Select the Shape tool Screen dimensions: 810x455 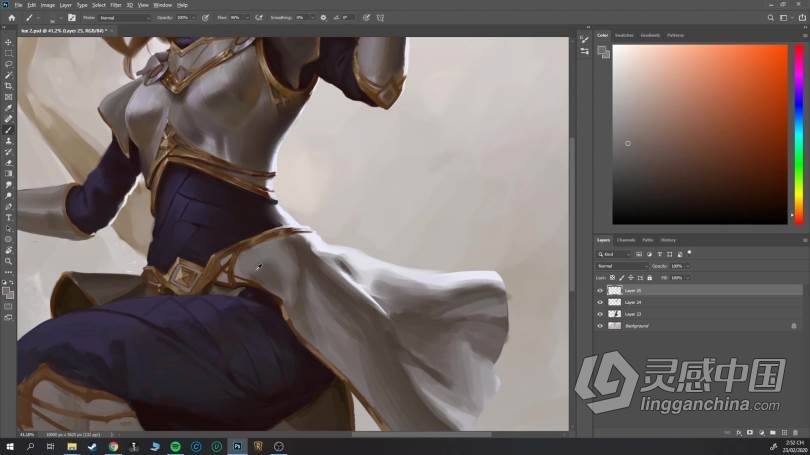8,239
